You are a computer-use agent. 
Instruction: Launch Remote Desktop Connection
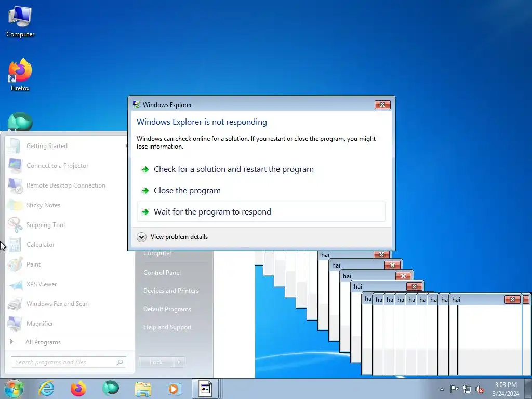pos(66,185)
